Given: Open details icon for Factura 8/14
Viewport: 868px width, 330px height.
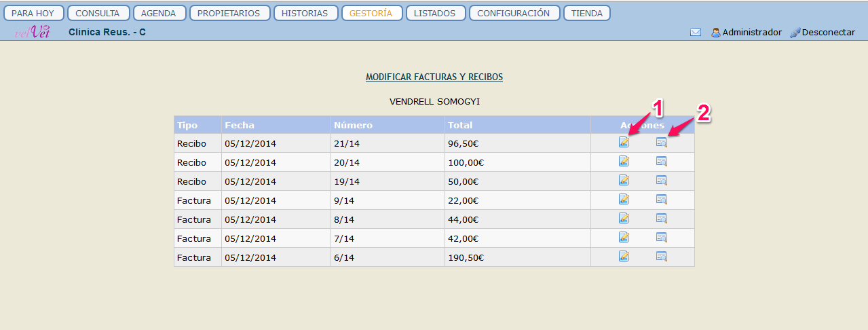Looking at the screenshot, I should tap(661, 218).
